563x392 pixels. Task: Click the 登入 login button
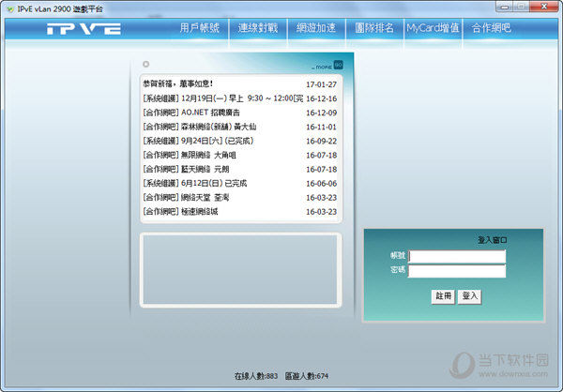pos(469,296)
